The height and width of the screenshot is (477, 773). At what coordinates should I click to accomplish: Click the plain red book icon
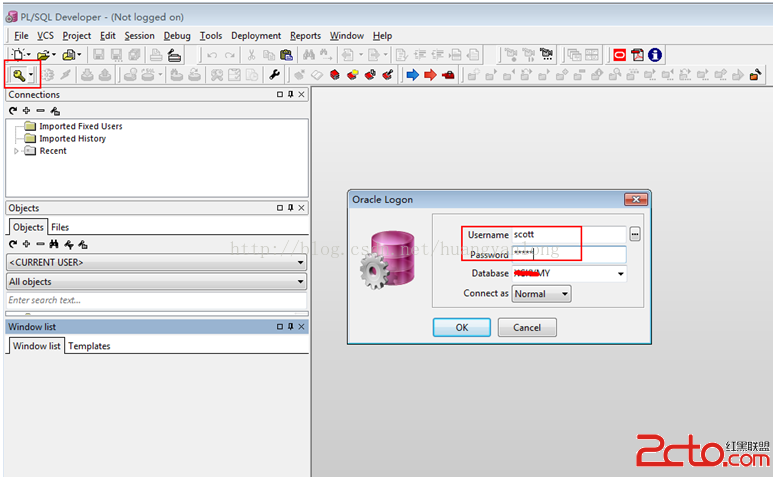[335, 75]
